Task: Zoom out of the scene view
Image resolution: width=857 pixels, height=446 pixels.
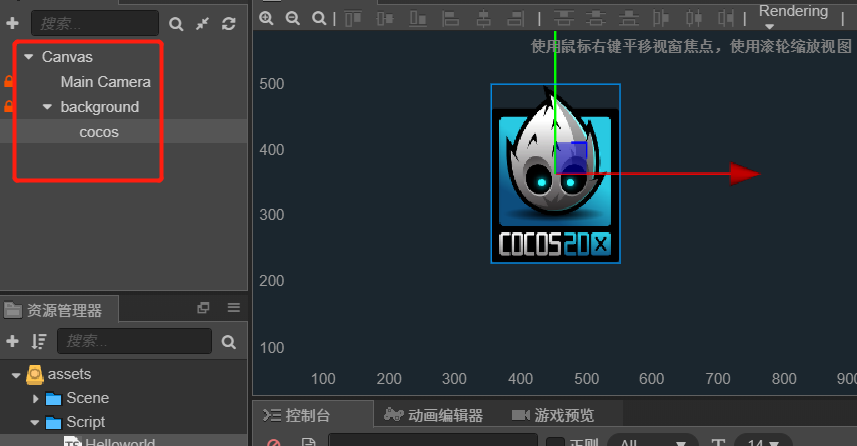Action: click(x=292, y=18)
